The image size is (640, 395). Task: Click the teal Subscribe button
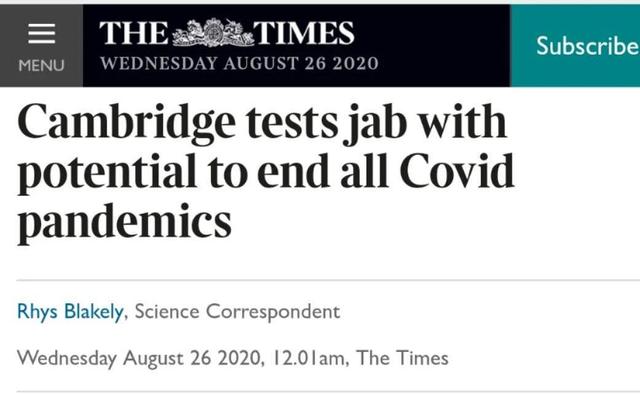(x=575, y=45)
